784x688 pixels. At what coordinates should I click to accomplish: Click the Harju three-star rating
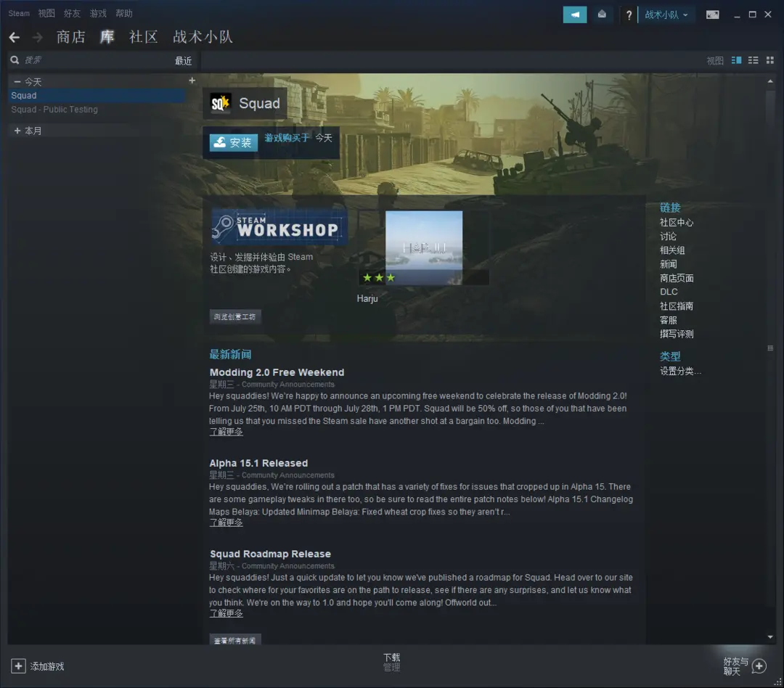point(378,277)
